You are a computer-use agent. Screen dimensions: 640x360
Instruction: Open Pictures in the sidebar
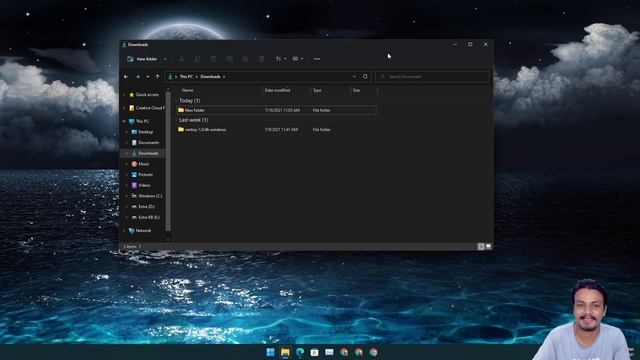[142, 174]
